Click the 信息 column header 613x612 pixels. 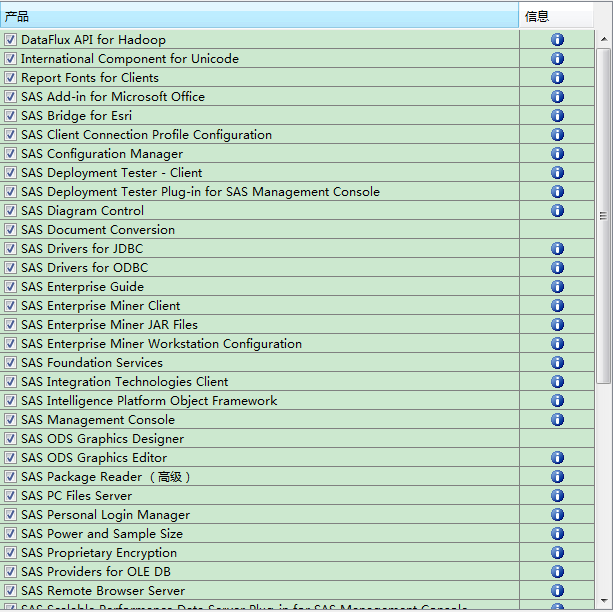point(556,16)
